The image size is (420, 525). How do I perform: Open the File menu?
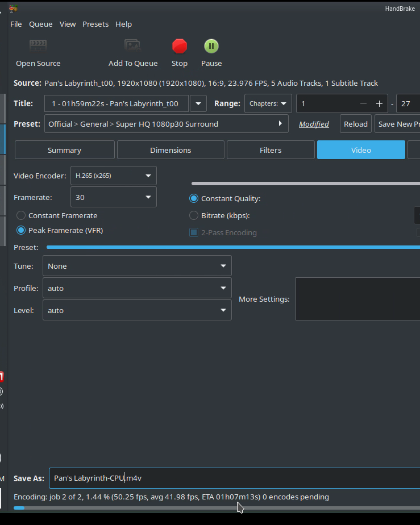(16, 24)
